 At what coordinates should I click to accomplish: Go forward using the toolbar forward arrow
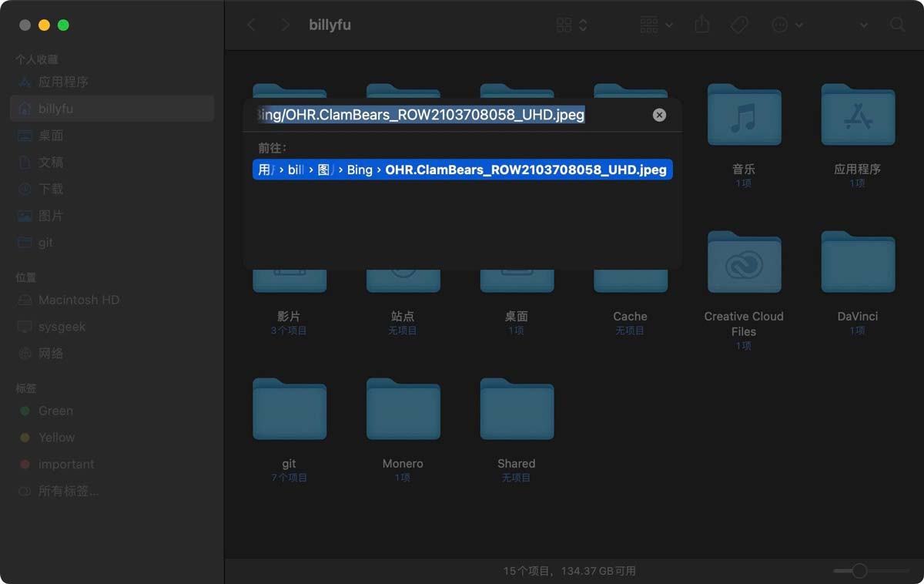coord(285,25)
